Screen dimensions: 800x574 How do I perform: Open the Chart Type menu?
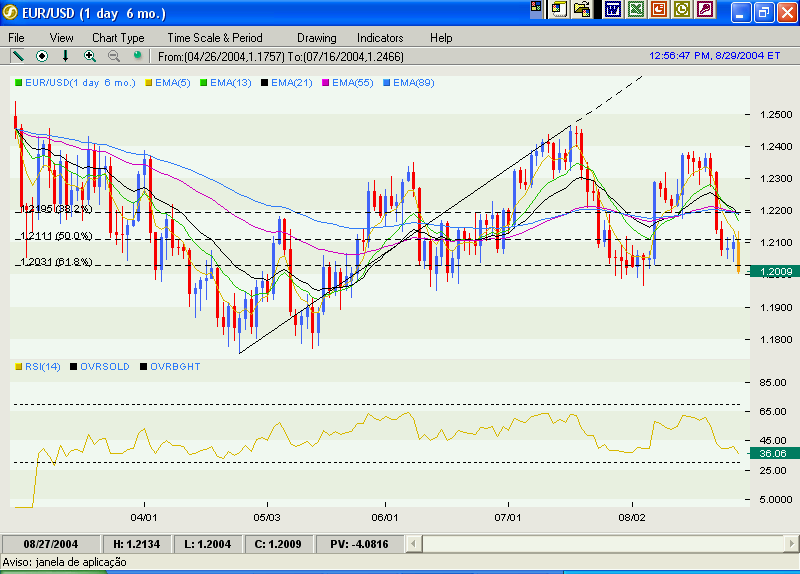[118, 37]
